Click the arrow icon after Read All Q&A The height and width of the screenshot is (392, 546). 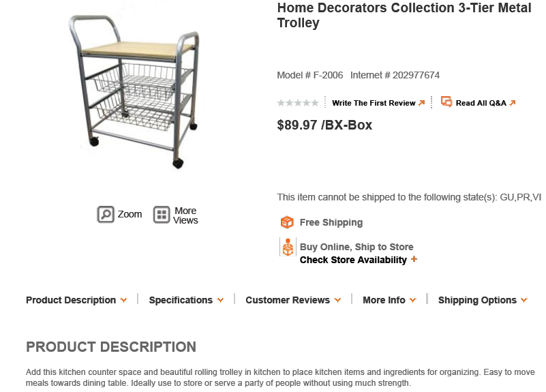point(512,103)
